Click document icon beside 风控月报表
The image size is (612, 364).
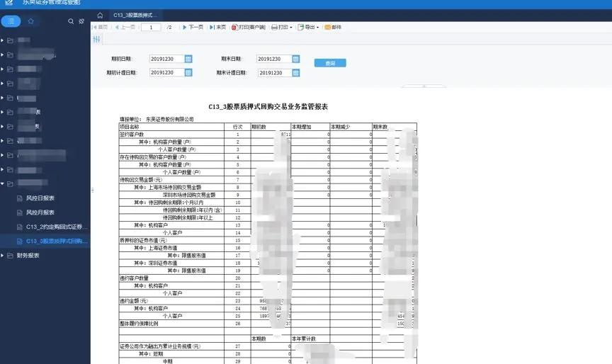coord(20,212)
